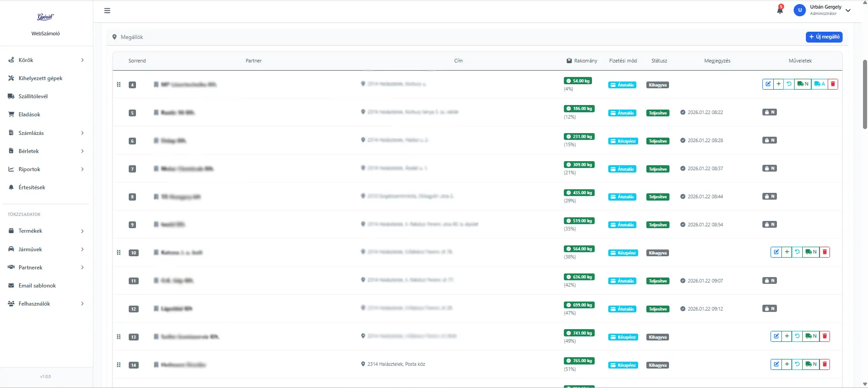Click the Kihelyezett gépek sidebar link
The image size is (868, 388).
point(40,78)
